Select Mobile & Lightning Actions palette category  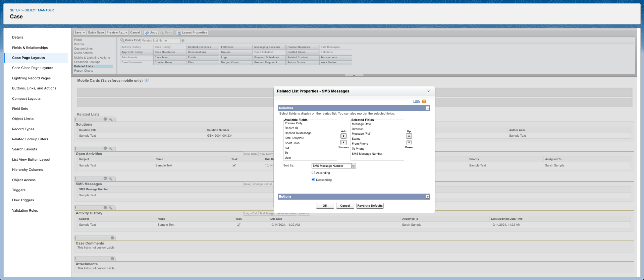pyautogui.click(x=92, y=58)
